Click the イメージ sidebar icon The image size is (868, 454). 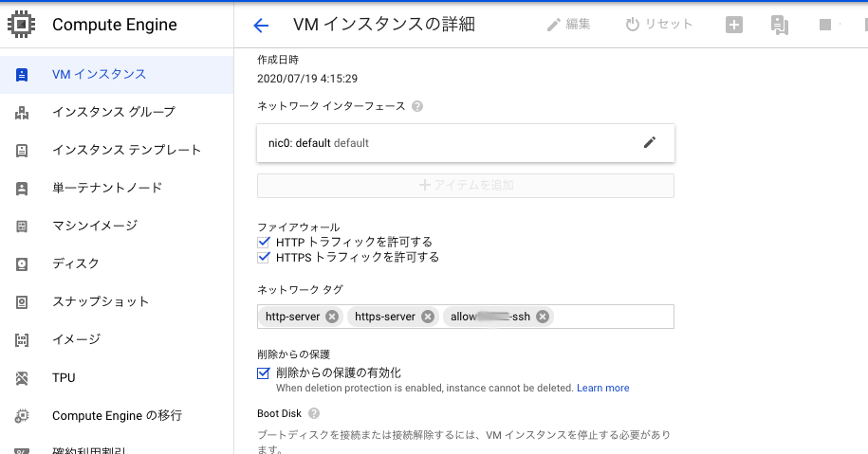pyautogui.click(x=22, y=340)
